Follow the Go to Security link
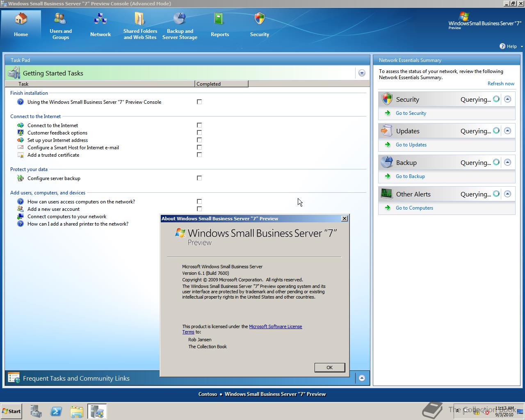The height and width of the screenshot is (420, 525). (411, 113)
